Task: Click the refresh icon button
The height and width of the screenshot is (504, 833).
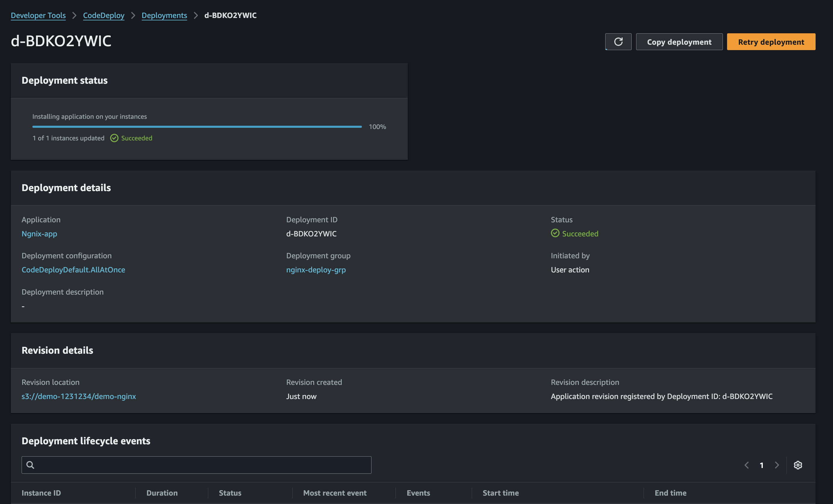Action: [618, 42]
